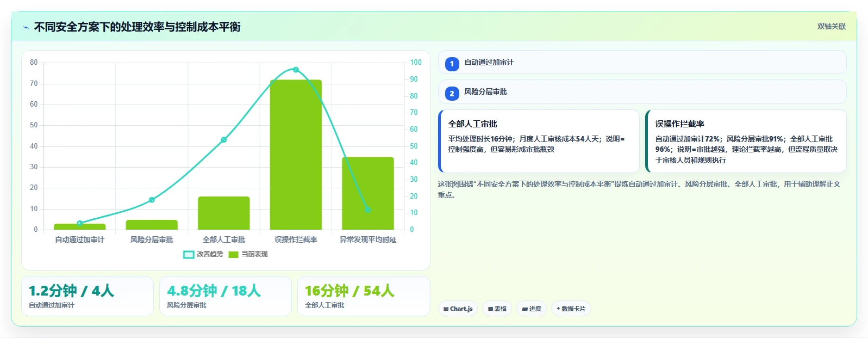Click the 全部人工审批 green bar in chart
Viewport: 868px width, 338px height.
[x=224, y=213]
